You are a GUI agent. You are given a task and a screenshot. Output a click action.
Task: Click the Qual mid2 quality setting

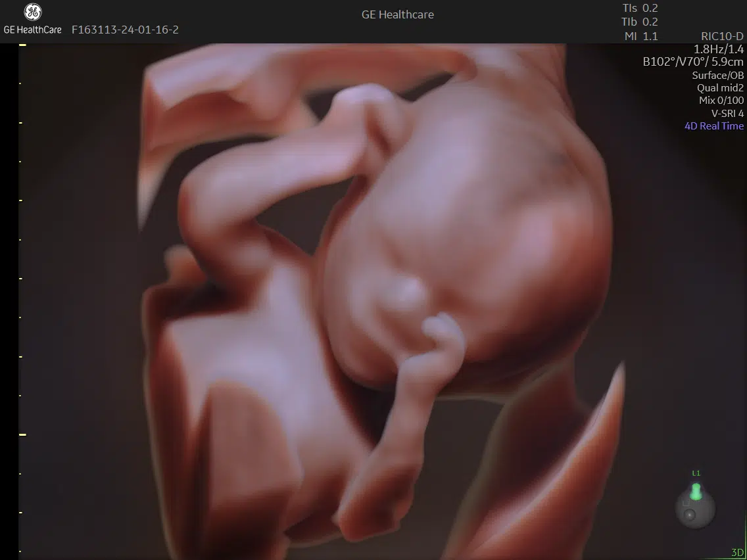(x=720, y=88)
